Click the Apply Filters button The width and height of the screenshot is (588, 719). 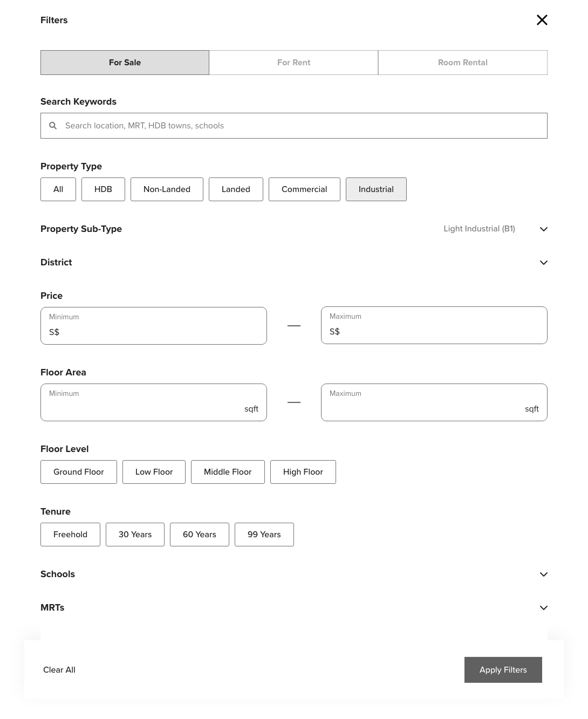(503, 670)
